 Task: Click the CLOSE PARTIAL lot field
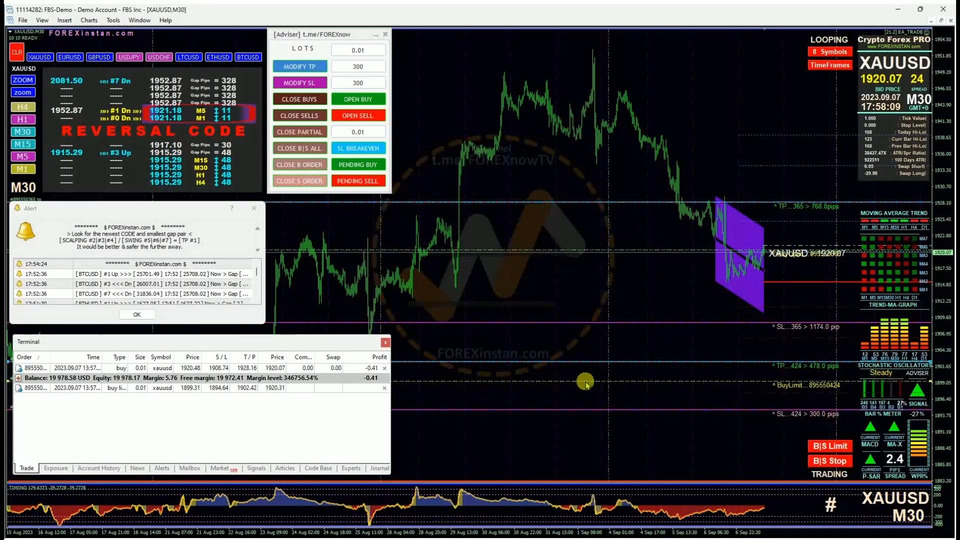pos(358,132)
